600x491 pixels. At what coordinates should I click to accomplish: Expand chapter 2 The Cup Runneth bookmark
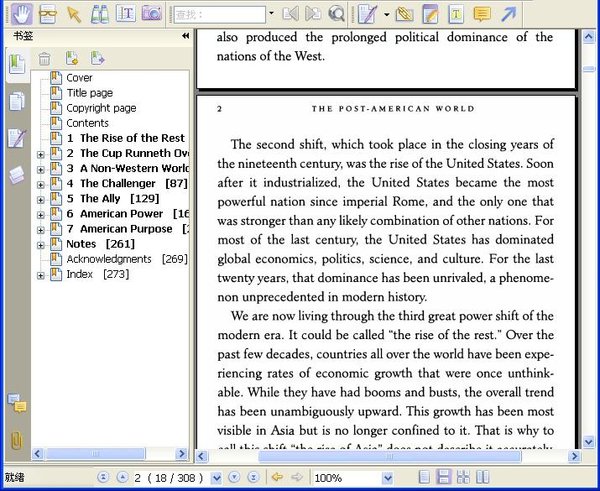tap(41, 155)
